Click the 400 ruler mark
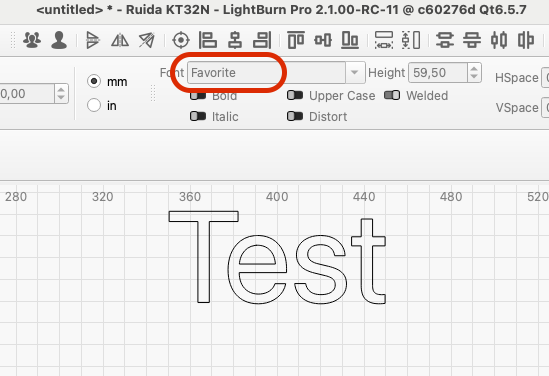The image size is (549, 376). (x=277, y=197)
